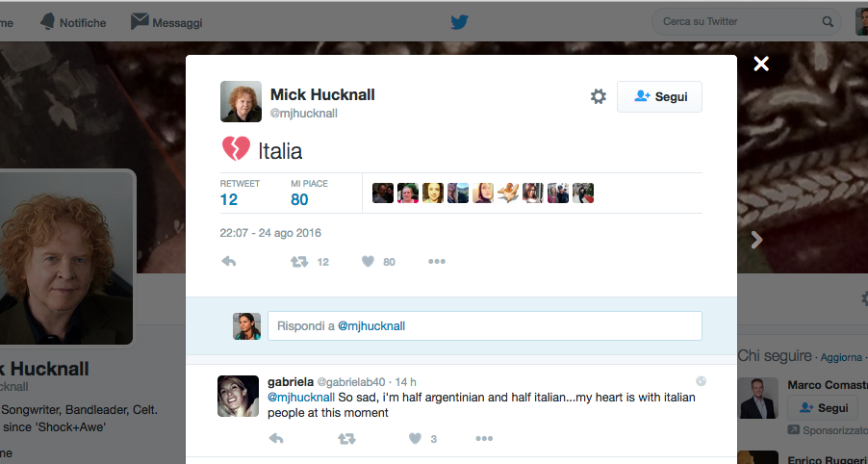
Task: Click the reply arrow under Mick Hucknall's tweet
Action: coord(229,261)
